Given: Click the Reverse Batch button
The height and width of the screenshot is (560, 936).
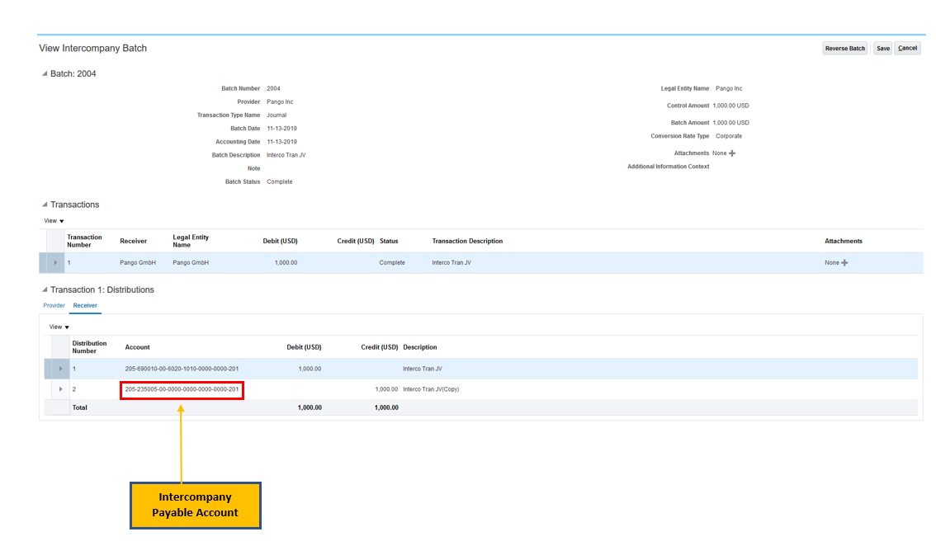Looking at the screenshot, I should pos(845,49).
